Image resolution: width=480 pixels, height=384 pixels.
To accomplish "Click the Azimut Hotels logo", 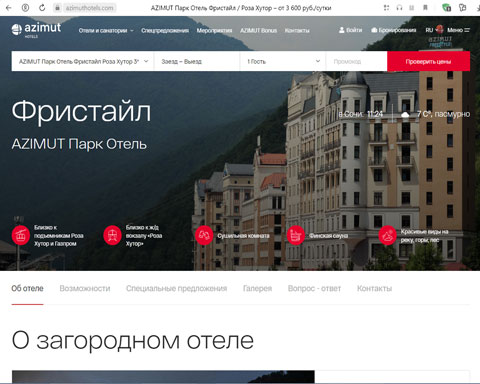I will 36,29.
